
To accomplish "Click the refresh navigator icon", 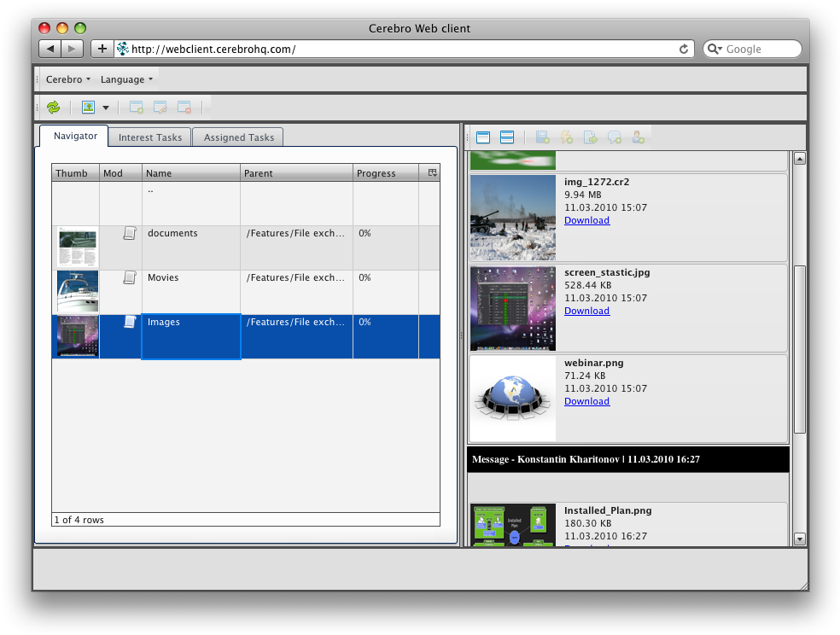I will coord(53,108).
